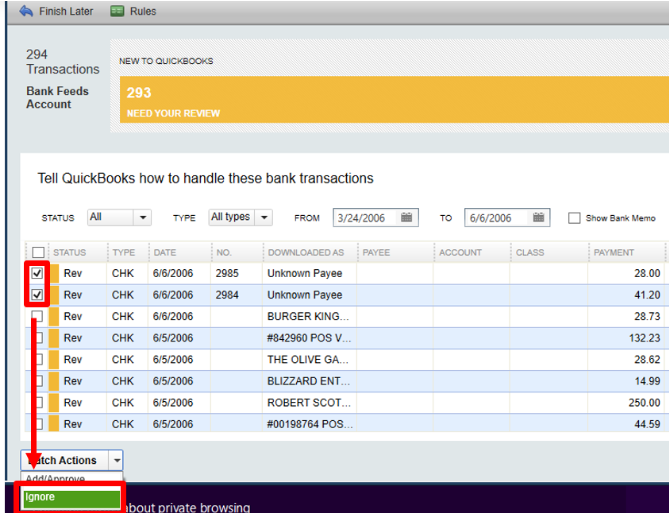Click the Finish Later button label
This screenshot has height=513, width=669.
66,11
